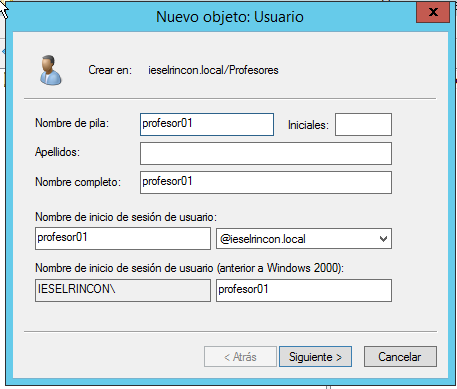Cancel the new user wizard
The height and width of the screenshot is (389, 457).
click(x=400, y=357)
